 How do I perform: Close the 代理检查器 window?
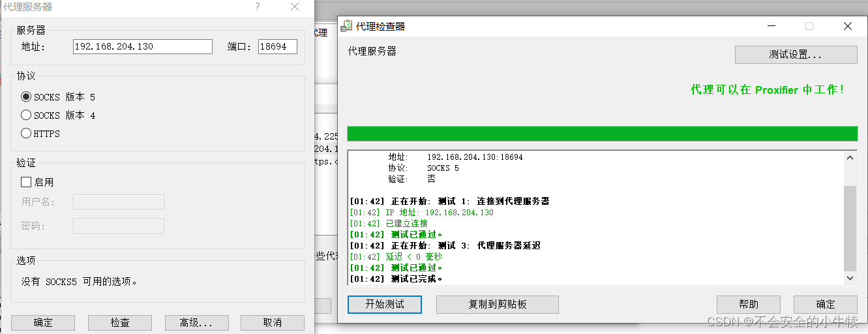point(847,26)
